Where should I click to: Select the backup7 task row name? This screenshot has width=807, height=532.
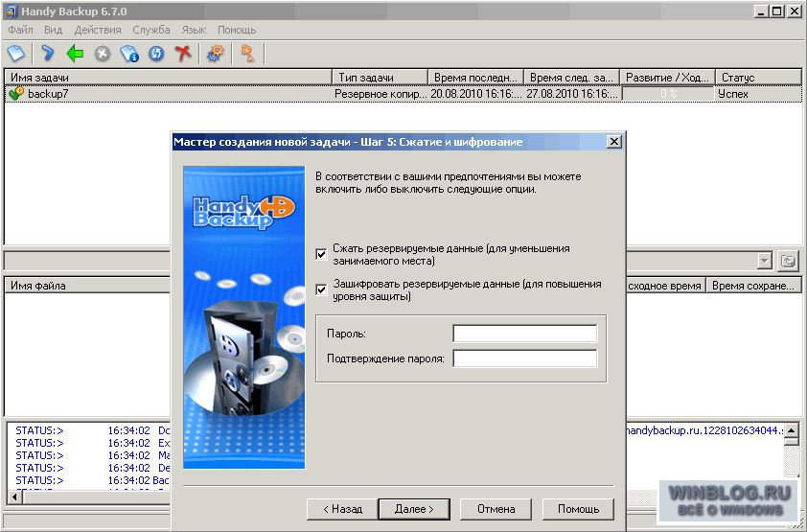(x=48, y=94)
